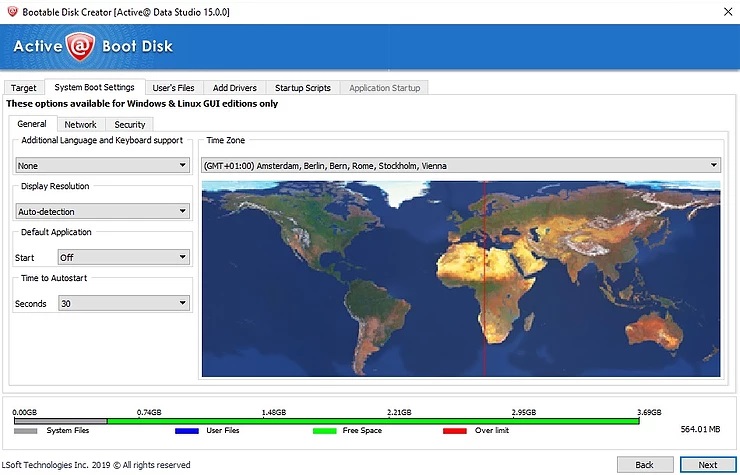740x475 pixels.
Task: Open the Time to Autostart Seconds dropdown
Action: point(123,303)
